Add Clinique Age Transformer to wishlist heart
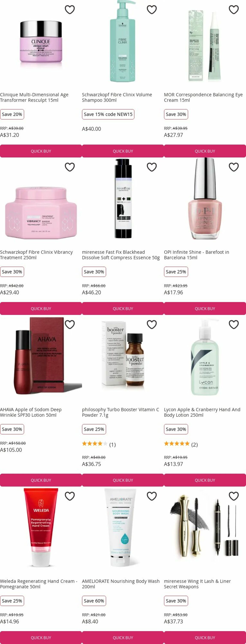 70,9
